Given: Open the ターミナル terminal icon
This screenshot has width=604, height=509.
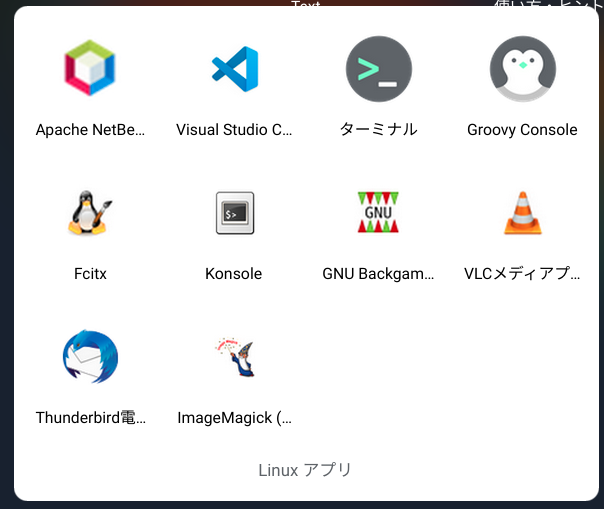Looking at the screenshot, I should point(379,69).
